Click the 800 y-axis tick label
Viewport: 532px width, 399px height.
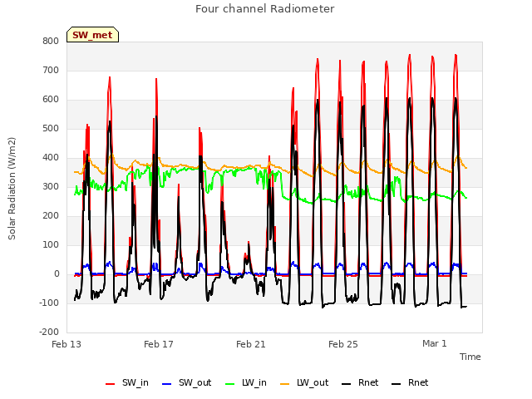click(51, 41)
